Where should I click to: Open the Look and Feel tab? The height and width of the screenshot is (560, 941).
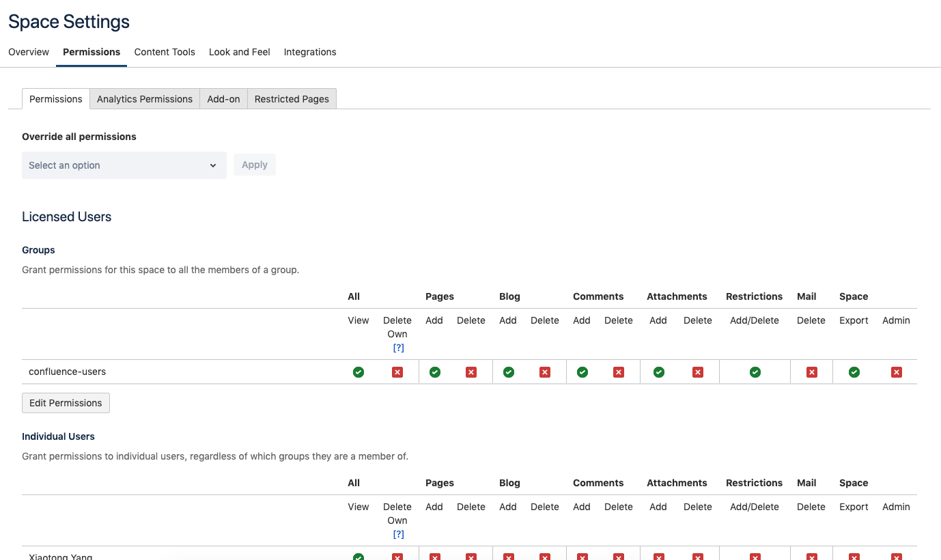[x=239, y=52]
